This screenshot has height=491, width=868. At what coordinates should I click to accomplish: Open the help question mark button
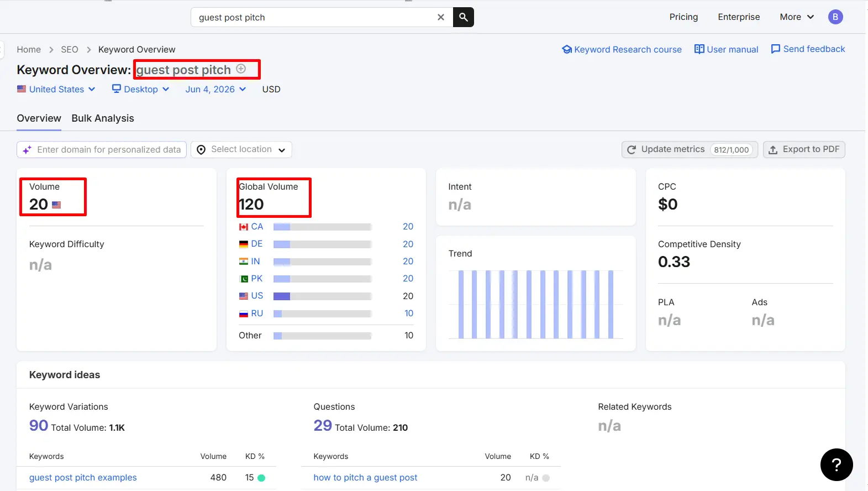(x=837, y=465)
